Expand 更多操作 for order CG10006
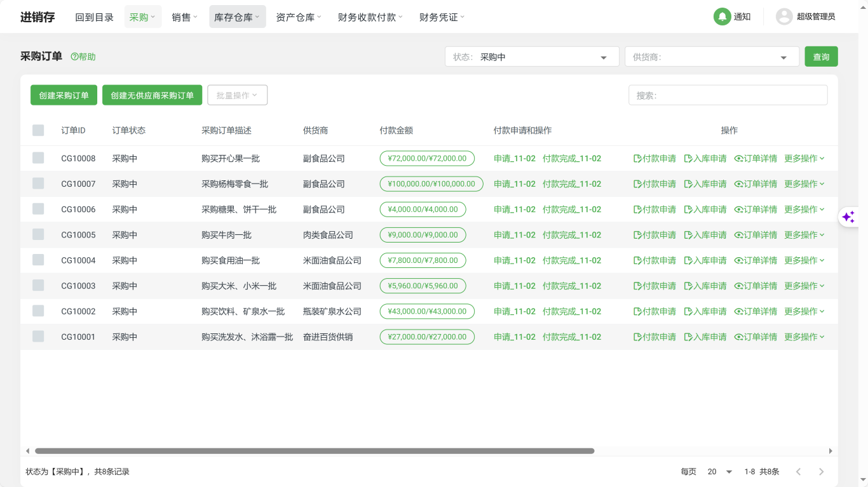 (x=804, y=210)
